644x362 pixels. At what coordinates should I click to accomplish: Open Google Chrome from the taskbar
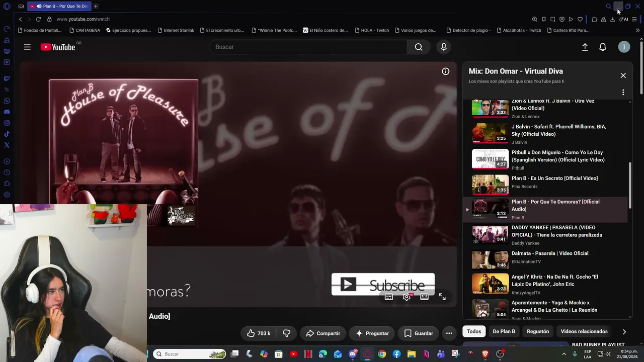pos(382,354)
